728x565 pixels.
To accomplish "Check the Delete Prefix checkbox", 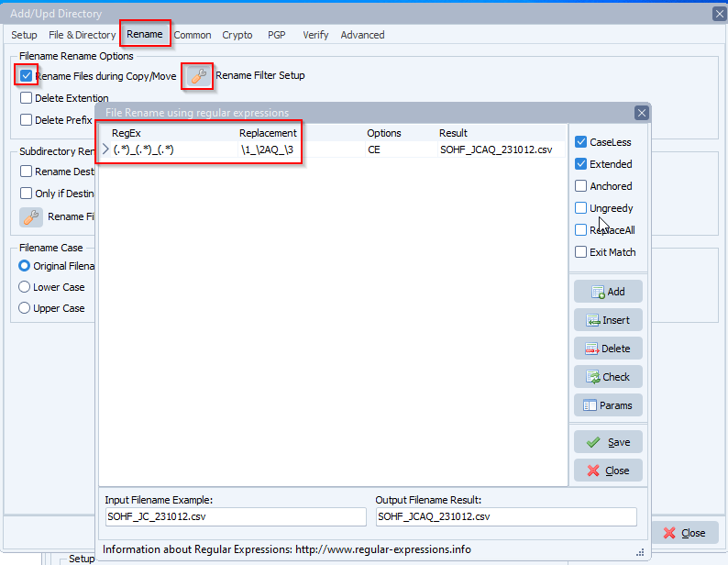I will point(26,120).
